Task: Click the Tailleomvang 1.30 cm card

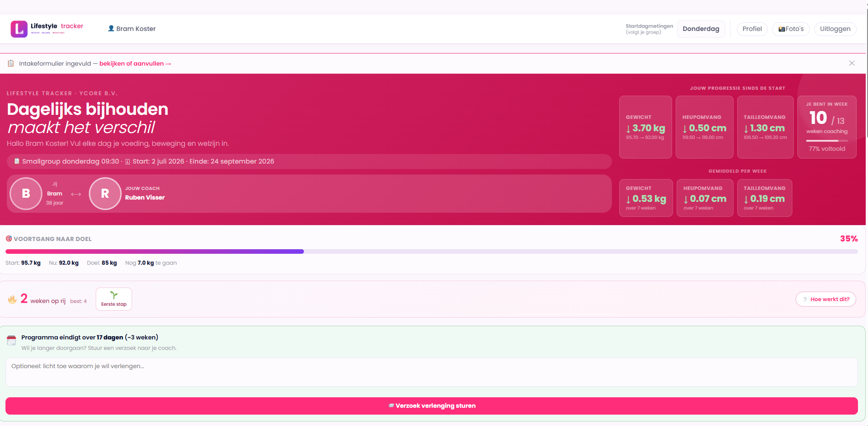Action: (765, 127)
